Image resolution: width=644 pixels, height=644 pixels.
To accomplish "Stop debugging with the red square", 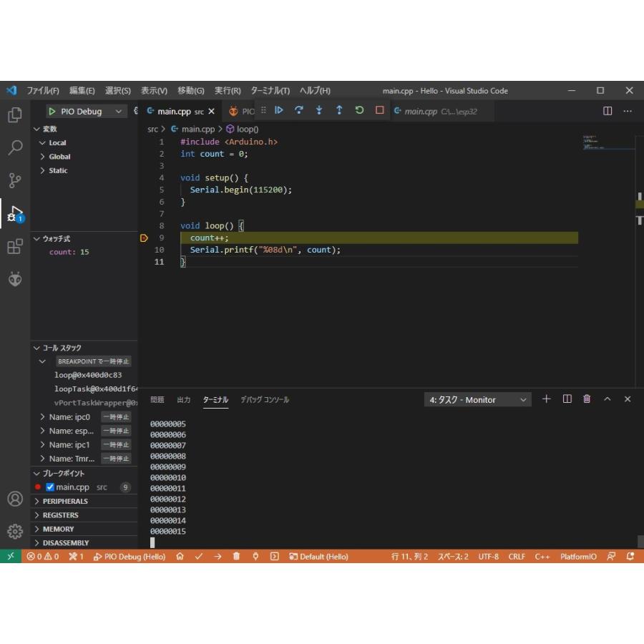I will (x=379, y=110).
